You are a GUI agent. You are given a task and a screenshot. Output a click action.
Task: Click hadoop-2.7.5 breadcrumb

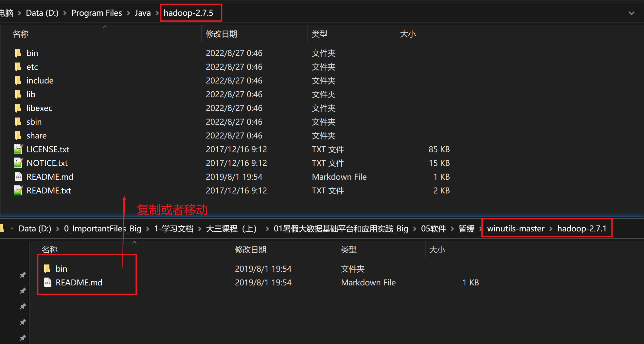pos(188,13)
